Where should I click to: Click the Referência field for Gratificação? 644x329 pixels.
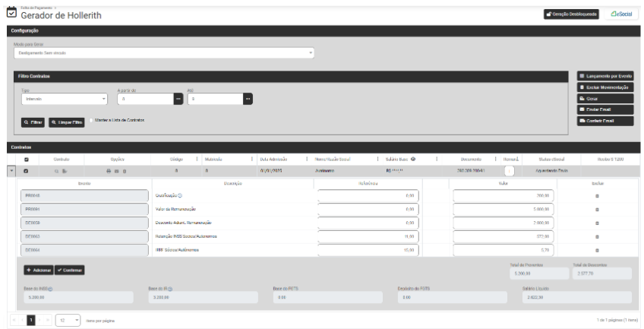[368, 196]
